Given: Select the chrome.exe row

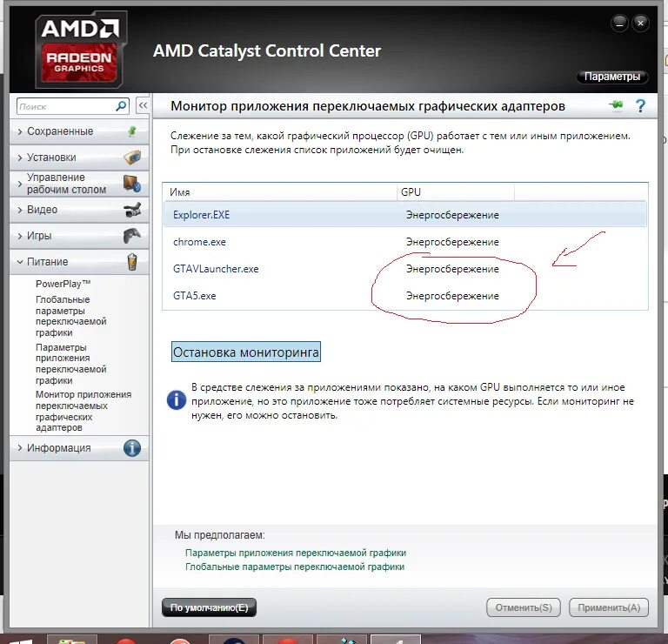Looking at the screenshot, I should [x=405, y=242].
